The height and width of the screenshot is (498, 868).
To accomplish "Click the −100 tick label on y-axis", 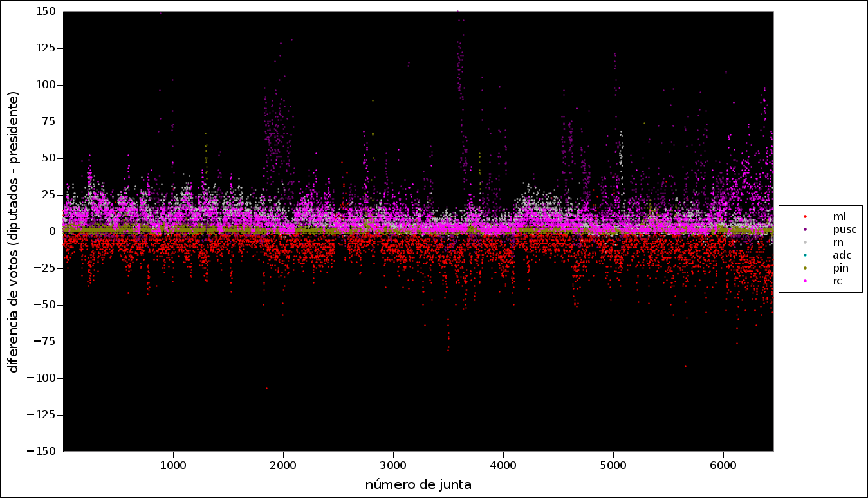I will point(41,378).
